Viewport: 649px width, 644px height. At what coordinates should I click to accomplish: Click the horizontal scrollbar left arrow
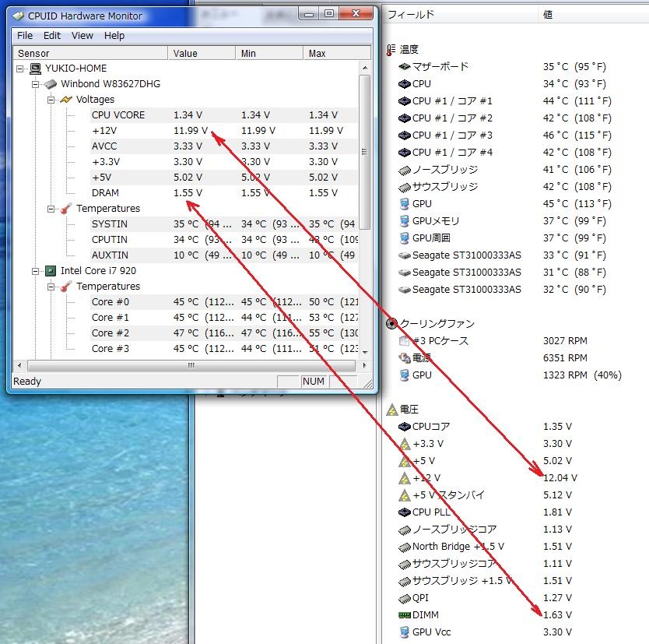[x=19, y=366]
